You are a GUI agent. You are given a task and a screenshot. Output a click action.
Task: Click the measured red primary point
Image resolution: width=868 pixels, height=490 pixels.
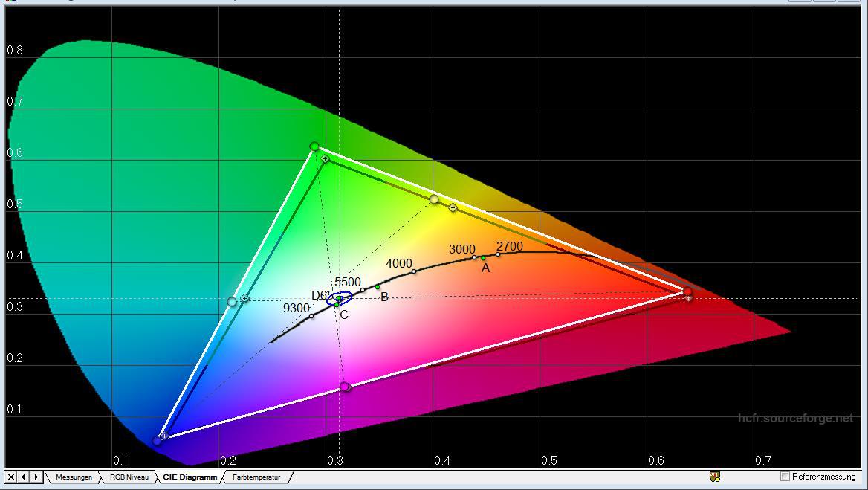(687, 291)
